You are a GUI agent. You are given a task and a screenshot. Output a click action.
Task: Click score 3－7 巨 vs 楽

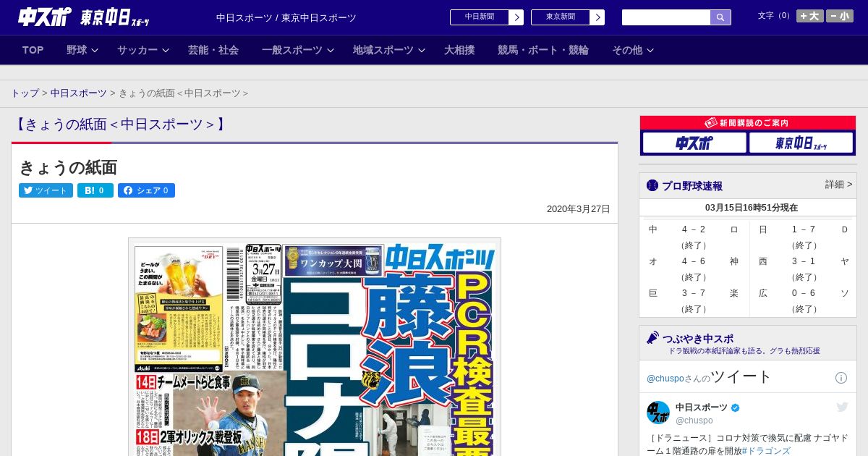click(694, 293)
